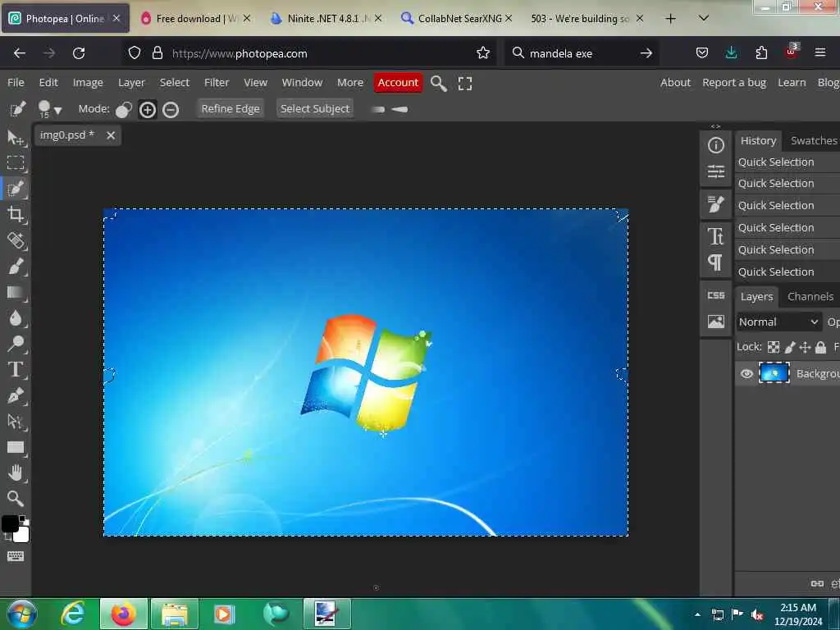Open the image Navigator panel icon

pos(715,322)
